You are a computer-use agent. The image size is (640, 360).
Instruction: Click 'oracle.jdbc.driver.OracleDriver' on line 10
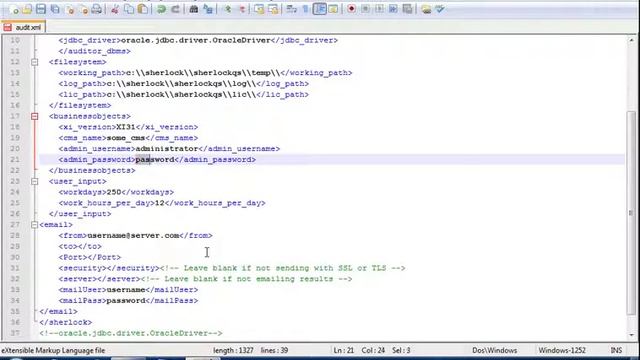tap(196, 40)
